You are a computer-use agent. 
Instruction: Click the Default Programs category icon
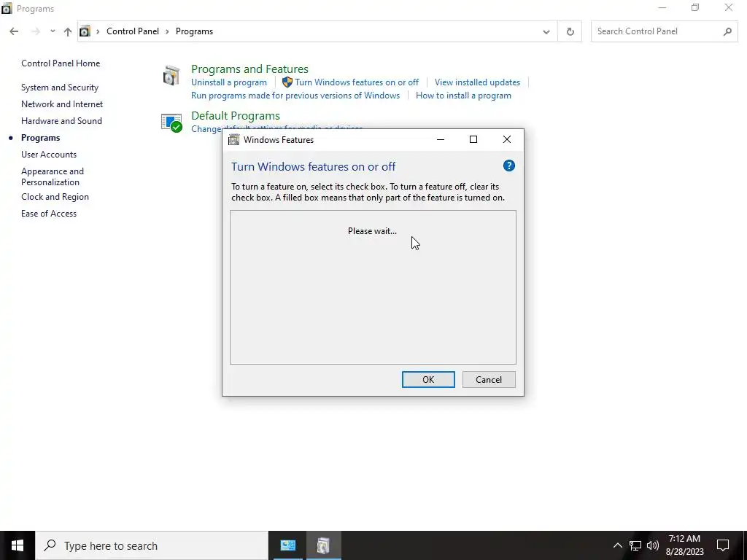click(171, 122)
